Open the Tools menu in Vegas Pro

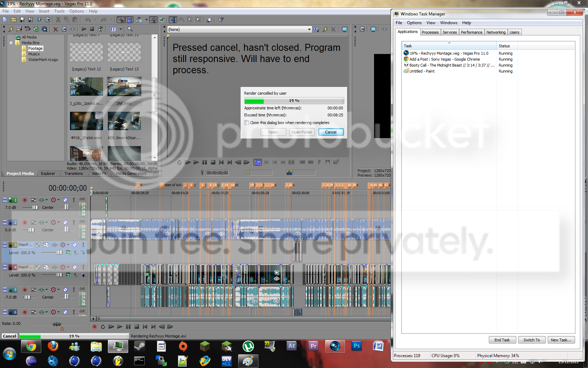[x=59, y=11]
